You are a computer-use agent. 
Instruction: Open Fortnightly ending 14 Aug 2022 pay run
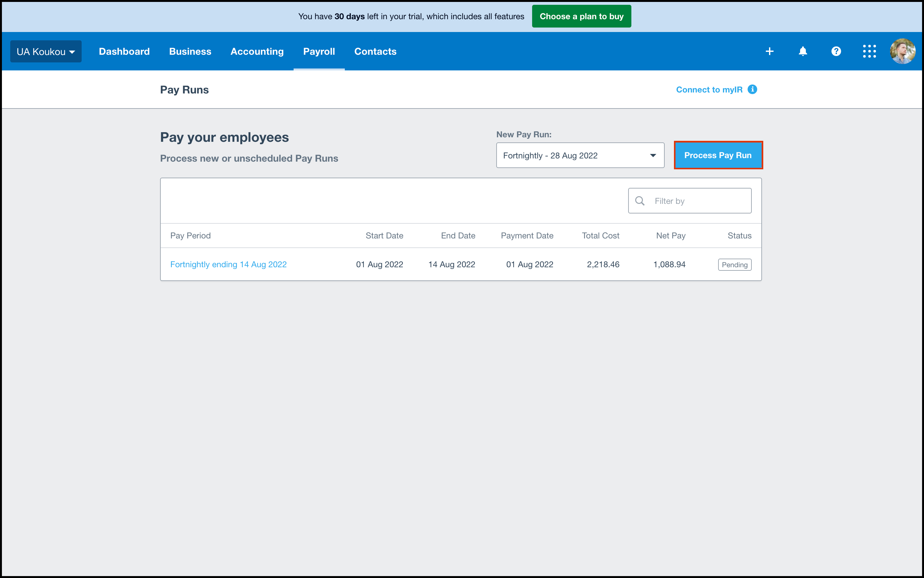(228, 265)
